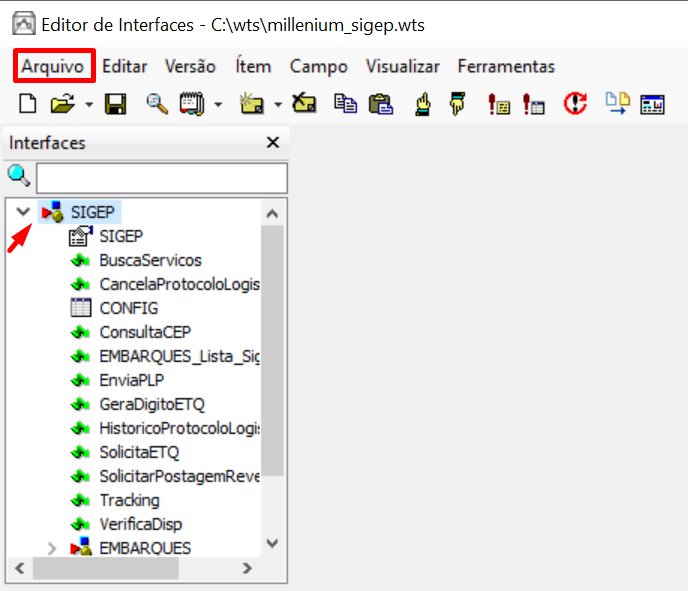Select VerificaDisp in the tree
688x591 pixels.
coord(141,524)
